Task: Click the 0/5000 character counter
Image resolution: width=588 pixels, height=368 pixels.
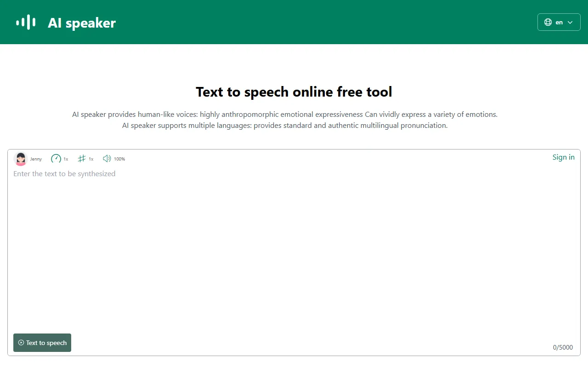Action: (563, 347)
